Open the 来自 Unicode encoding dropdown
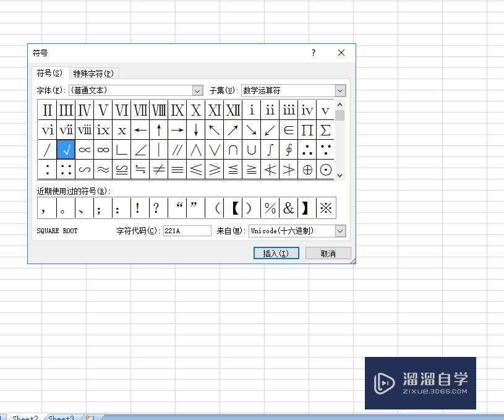The width and height of the screenshot is (504, 420). pos(340,231)
